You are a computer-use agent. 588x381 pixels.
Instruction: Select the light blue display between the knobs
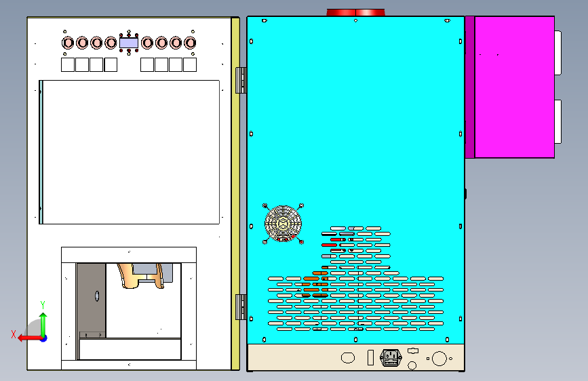(129, 43)
